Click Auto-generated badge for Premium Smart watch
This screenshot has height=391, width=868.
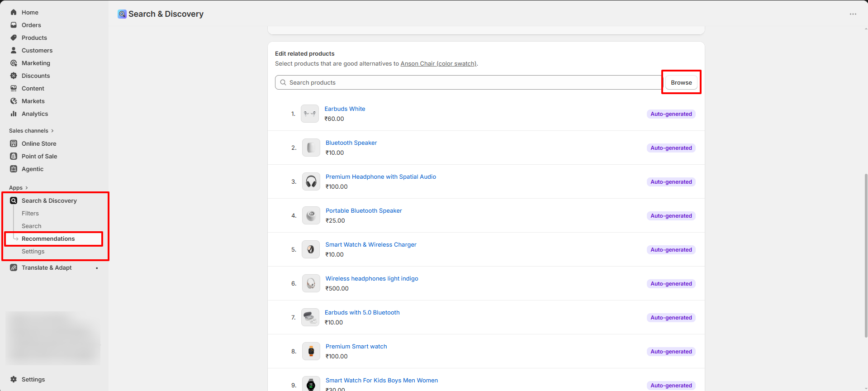[671, 352]
